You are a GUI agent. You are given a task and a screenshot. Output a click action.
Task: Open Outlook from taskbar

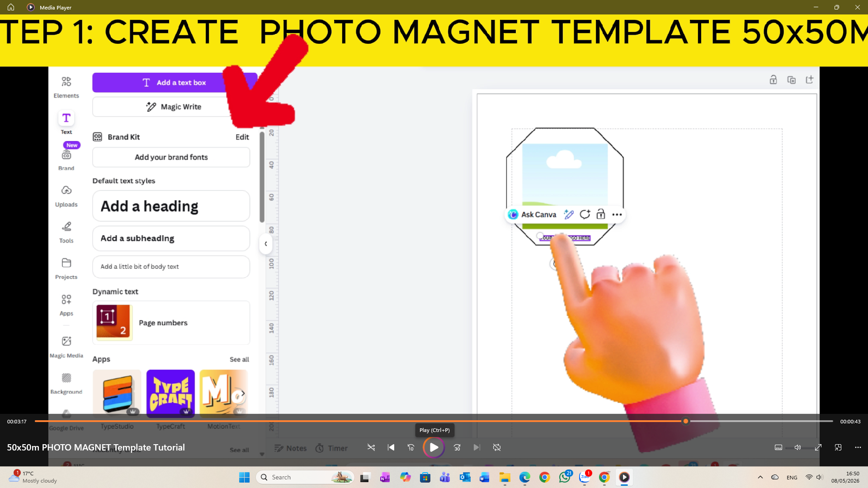pyautogui.click(x=465, y=477)
